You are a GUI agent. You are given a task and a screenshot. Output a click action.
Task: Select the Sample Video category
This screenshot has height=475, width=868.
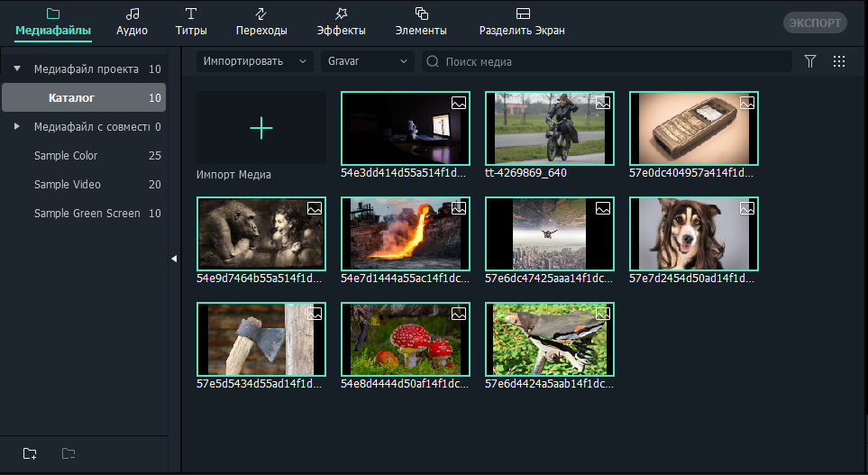(84, 185)
